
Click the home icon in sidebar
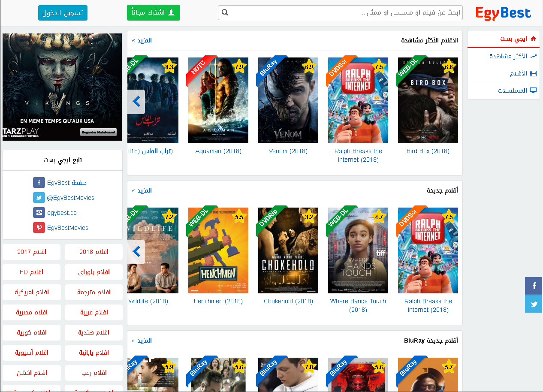[534, 39]
